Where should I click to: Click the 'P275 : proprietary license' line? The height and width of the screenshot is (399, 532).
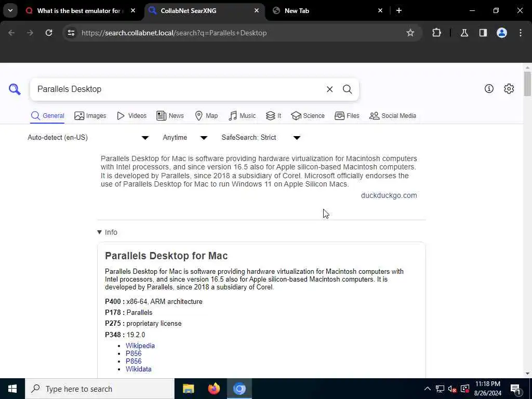(143, 324)
